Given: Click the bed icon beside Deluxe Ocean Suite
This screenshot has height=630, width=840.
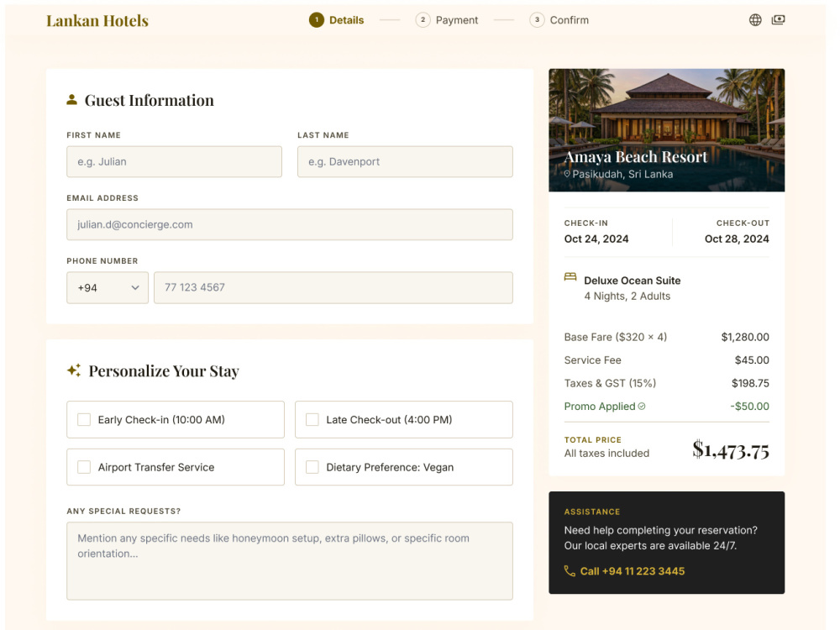Looking at the screenshot, I should click(570, 277).
